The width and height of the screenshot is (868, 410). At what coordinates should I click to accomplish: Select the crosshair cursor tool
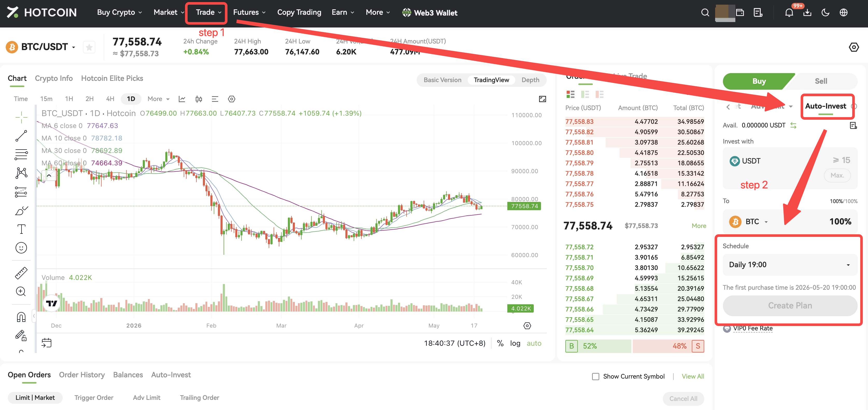pos(21,117)
